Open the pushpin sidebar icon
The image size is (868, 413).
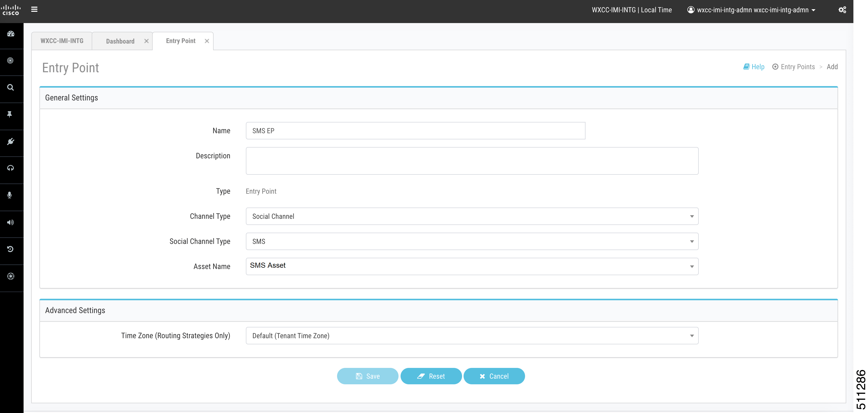coord(10,114)
